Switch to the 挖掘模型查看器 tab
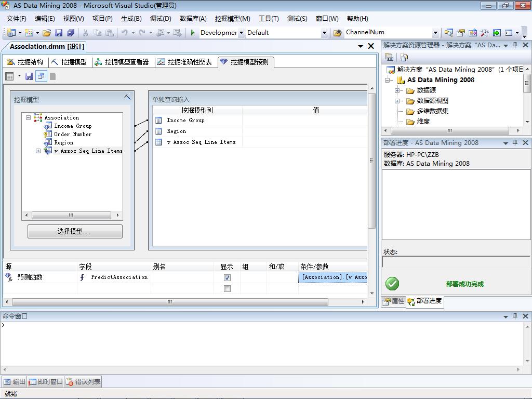This screenshot has width=532, height=399. pyautogui.click(x=122, y=62)
